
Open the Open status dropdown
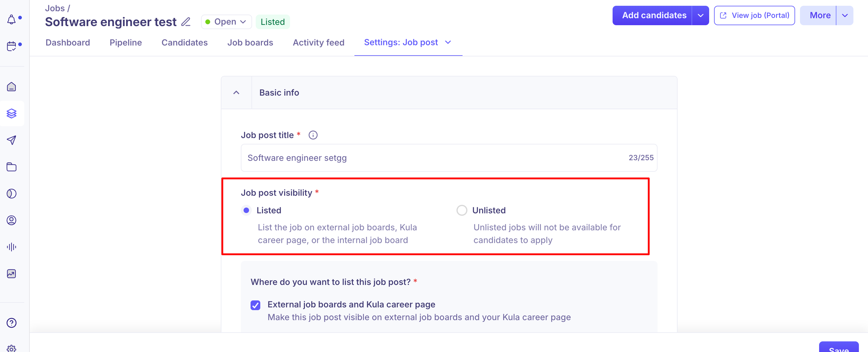coord(226,22)
